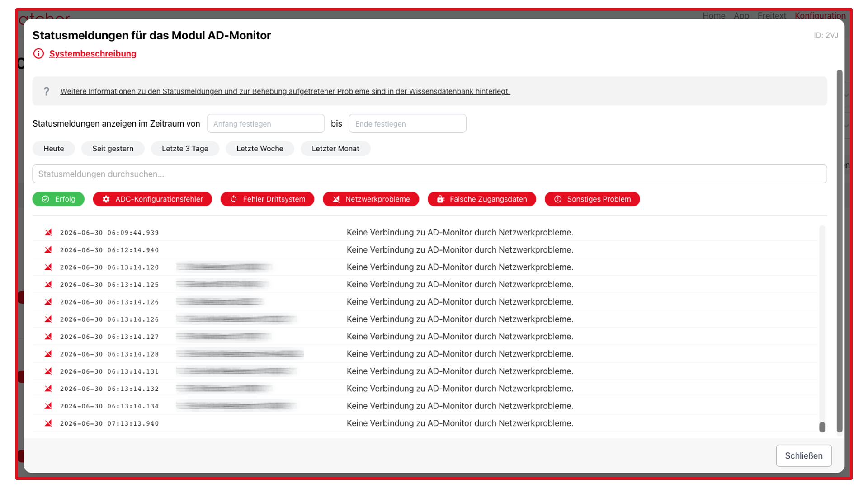Click network error icon of 06:13:14.131 entry

(48, 371)
